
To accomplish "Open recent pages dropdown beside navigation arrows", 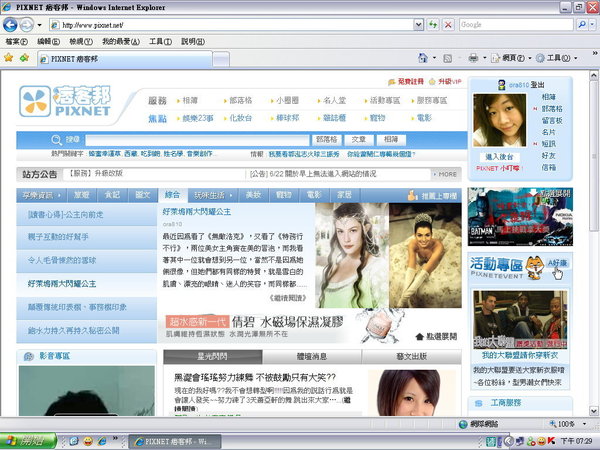I will [39, 25].
